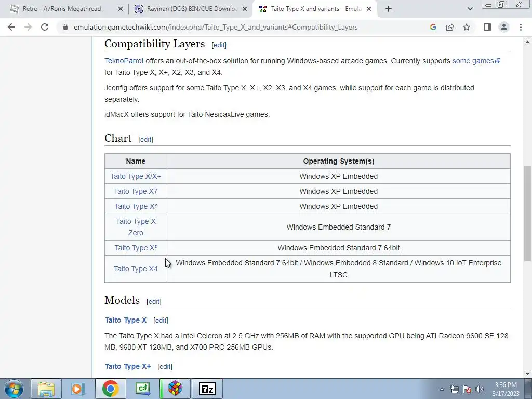This screenshot has width=532, height=399.
Task: Open the colorful cube taskbar app
Action: pos(175,389)
